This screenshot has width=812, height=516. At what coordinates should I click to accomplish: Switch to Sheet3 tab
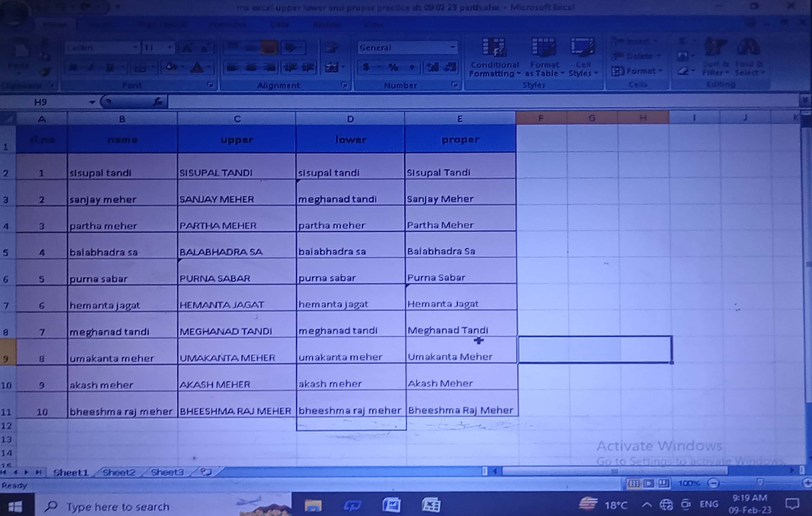click(x=167, y=472)
